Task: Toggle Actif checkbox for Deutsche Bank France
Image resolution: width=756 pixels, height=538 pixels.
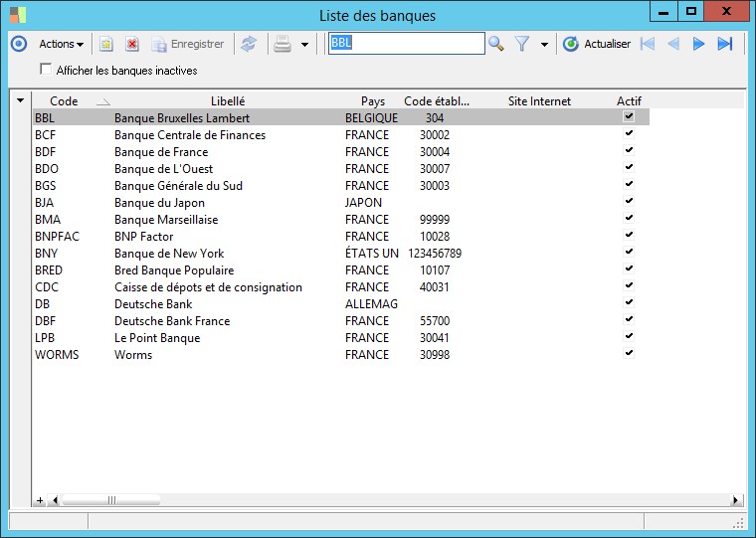Action: point(629,320)
